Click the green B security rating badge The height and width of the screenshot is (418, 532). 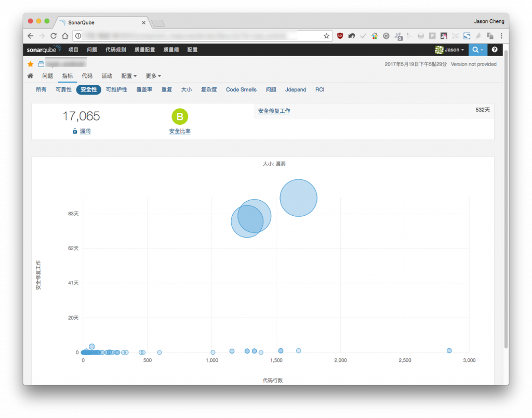[180, 117]
